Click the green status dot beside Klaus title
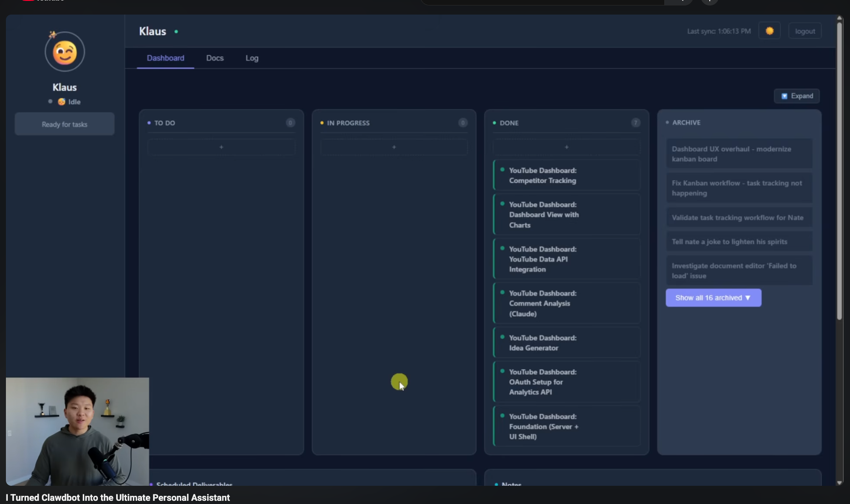This screenshot has height=504, width=850. (x=176, y=31)
